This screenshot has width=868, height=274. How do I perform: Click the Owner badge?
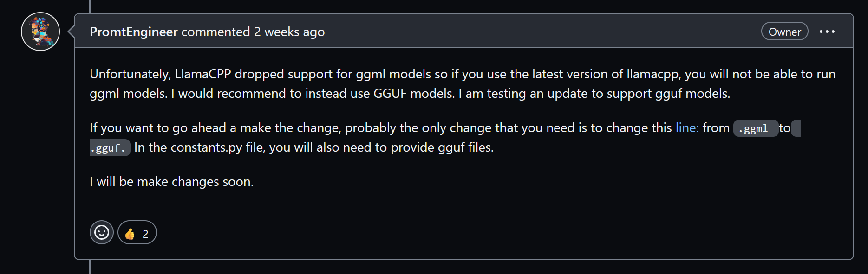pyautogui.click(x=784, y=32)
